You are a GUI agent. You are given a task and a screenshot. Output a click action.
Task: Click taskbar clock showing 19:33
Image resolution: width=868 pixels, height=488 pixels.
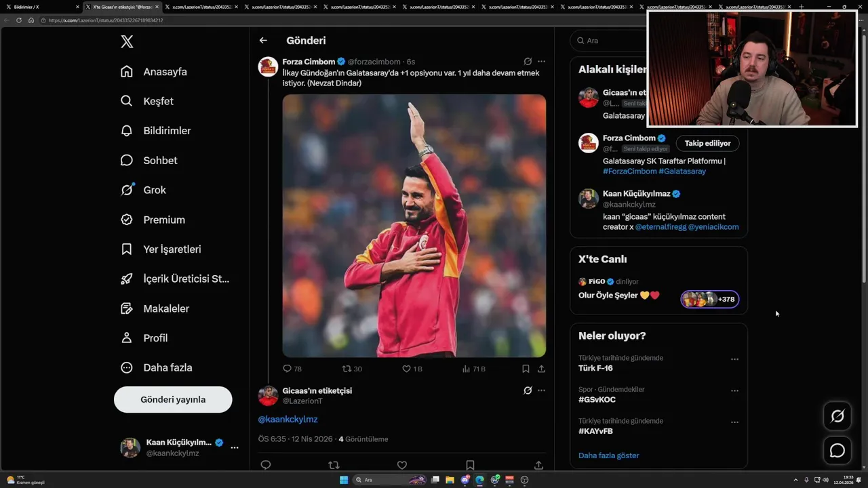coord(843,480)
